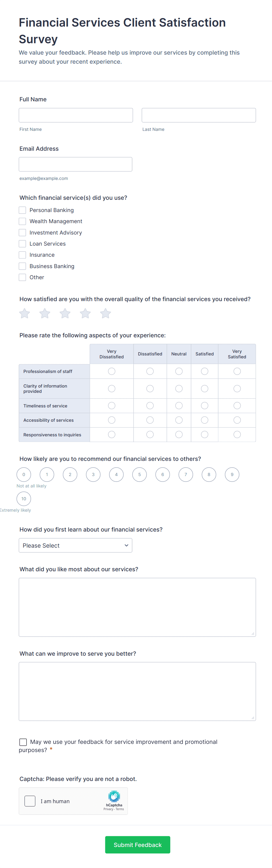
Task: Click the Submit Feedback button
Action: (137, 845)
